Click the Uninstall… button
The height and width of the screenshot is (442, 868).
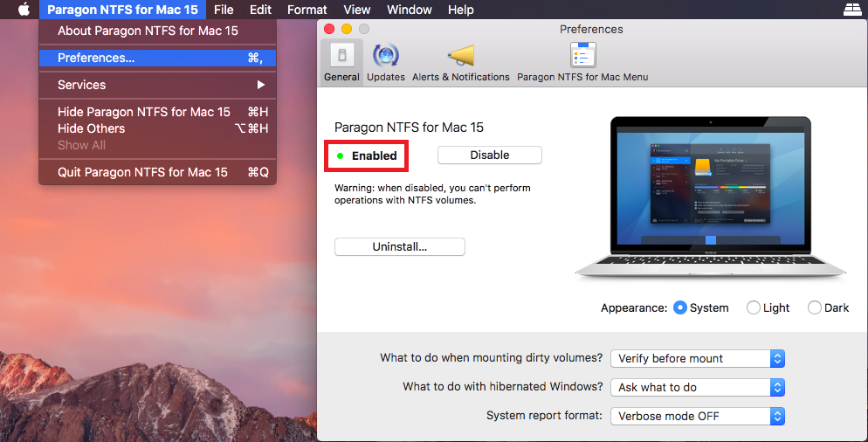(400, 247)
